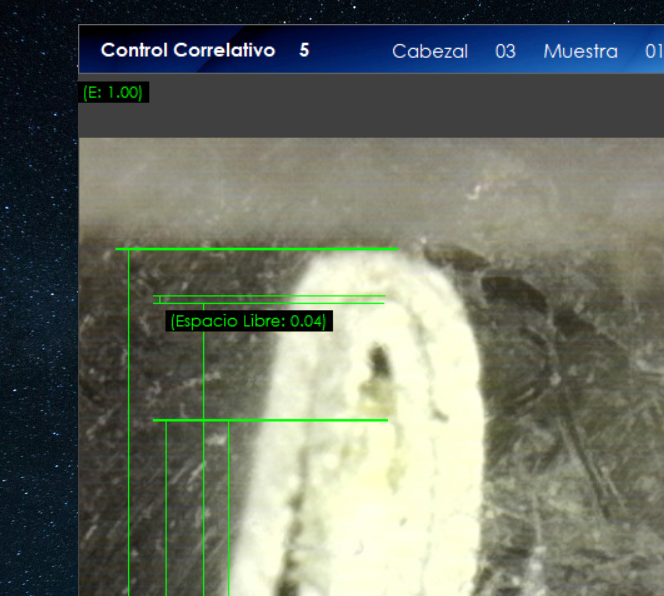
Task: Click the small tick at double line's left end
Action: click(x=160, y=299)
